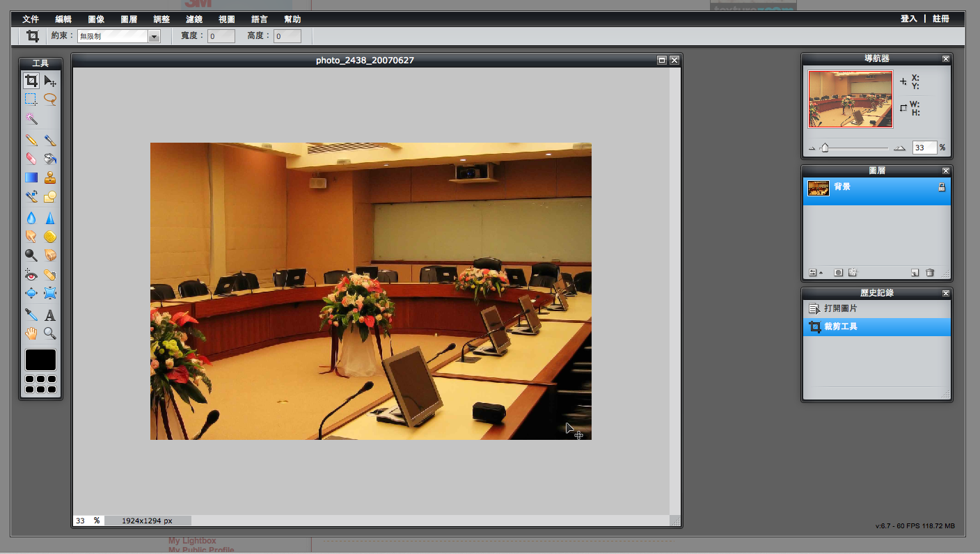Select the Gradient tool
The image size is (980, 554).
click(31, 177)
